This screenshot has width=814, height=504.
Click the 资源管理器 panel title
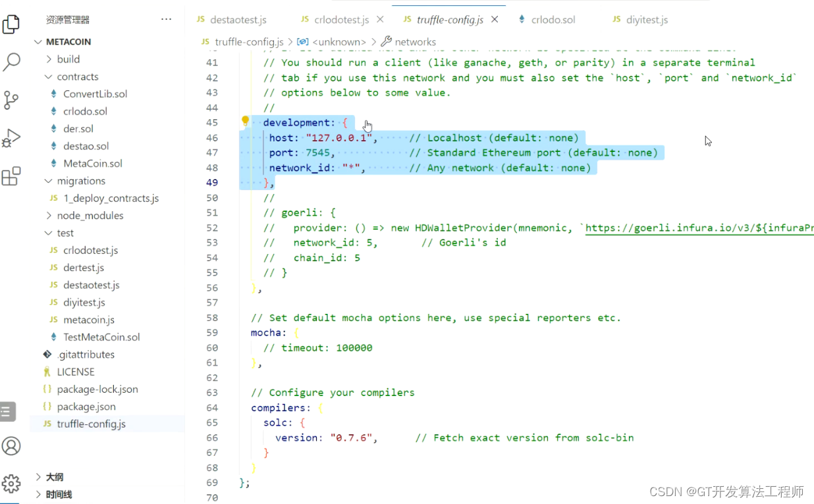(68, 20)
